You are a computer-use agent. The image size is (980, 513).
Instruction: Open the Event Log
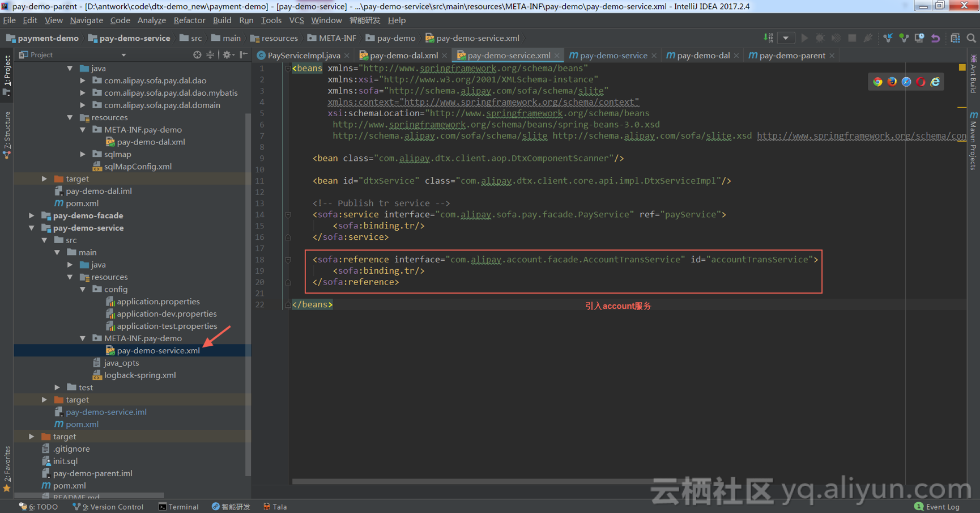[937, 507]
